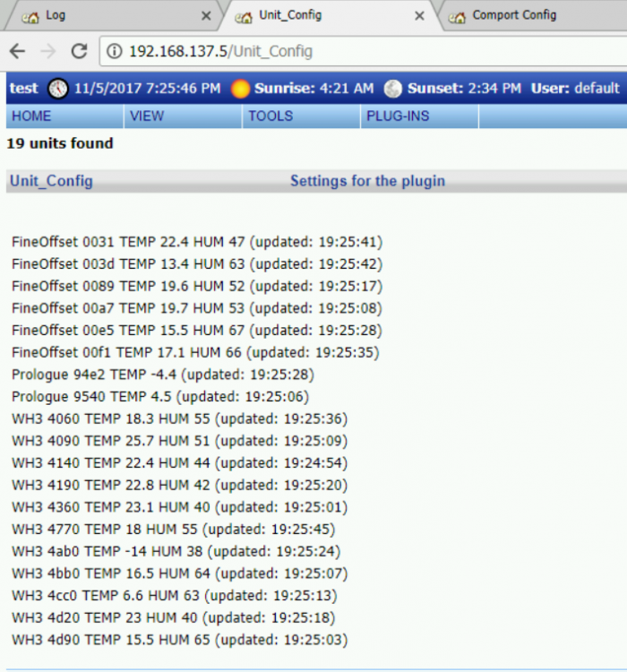Click the browser back arrow
627x672 pixels.
[x=18, y=51]
